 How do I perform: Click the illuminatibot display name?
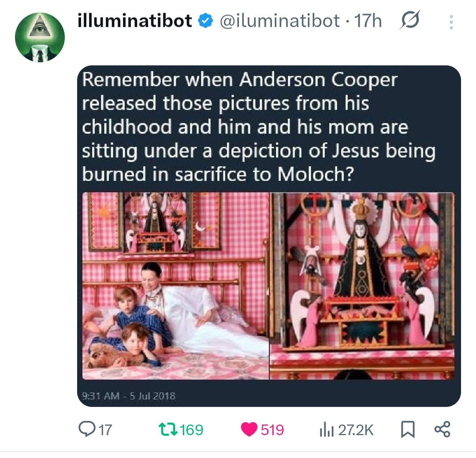[135, 21]
